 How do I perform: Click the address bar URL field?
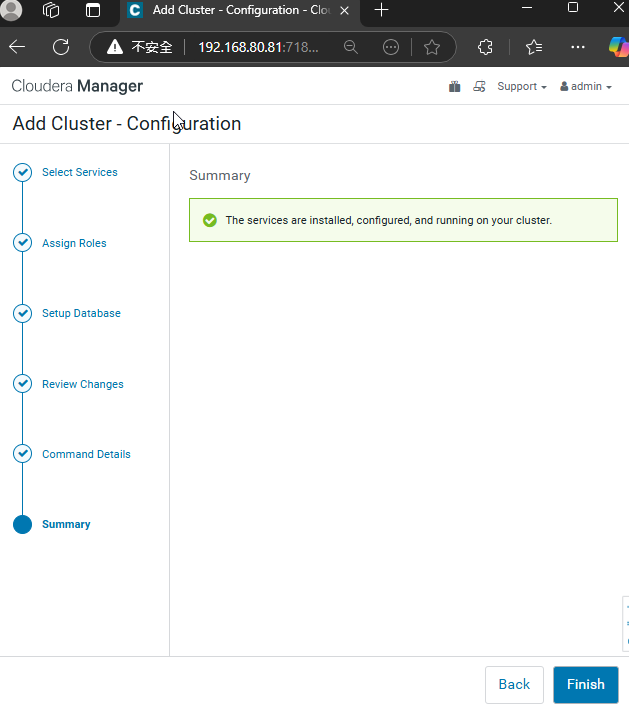258,47
